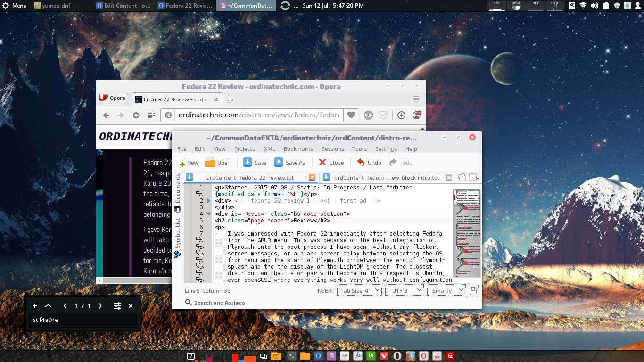This screenshot has width=644, height=362.
Task: Select the Fedora 22 Review tab in Opera
Action: 177,99
